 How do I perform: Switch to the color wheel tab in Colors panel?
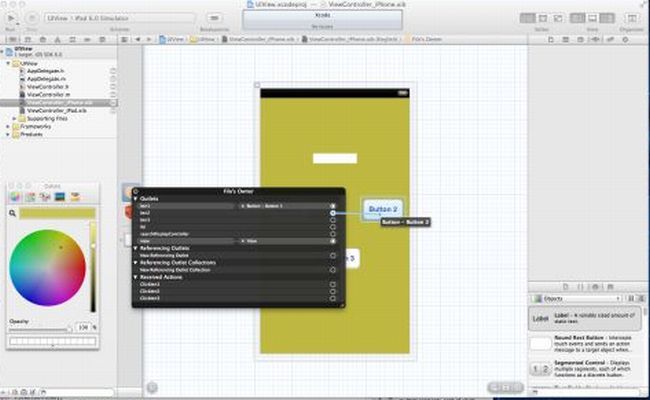click(15, 197)
